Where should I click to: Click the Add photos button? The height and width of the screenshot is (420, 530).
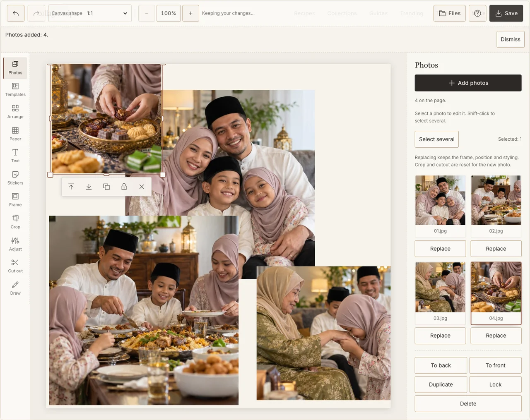(x=468, y=83)
